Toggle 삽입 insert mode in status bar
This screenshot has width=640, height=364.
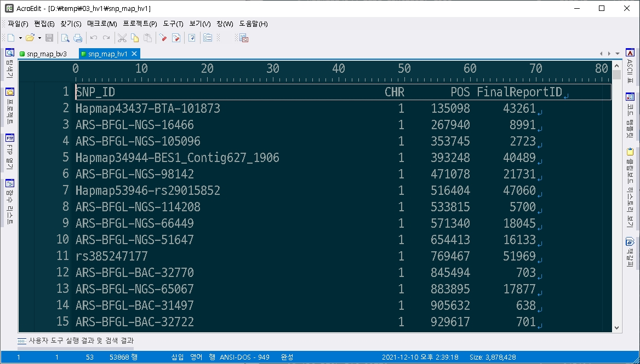(x=177, y=357)
